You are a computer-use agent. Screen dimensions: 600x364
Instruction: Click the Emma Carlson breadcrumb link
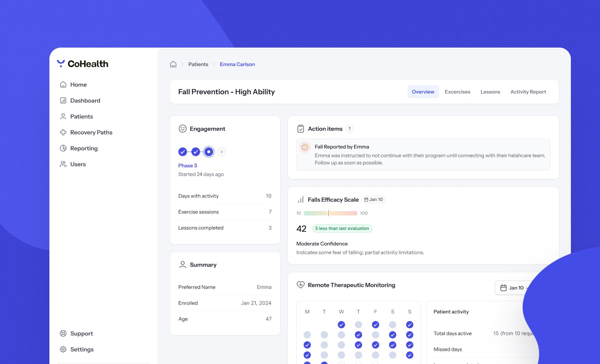(x=237, y=64)
